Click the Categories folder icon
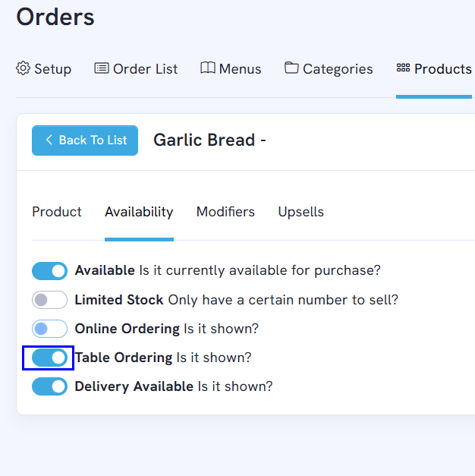 click(x=291, y=68)
